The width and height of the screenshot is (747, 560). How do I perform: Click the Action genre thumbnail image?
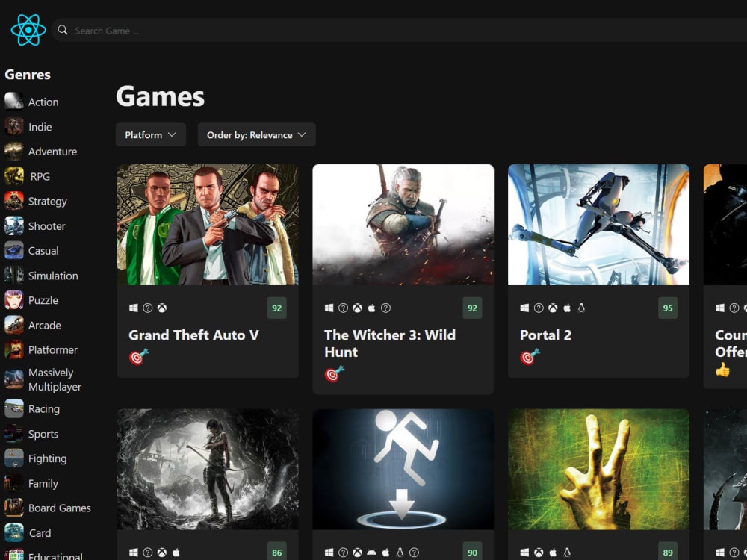pyautogui.click(x=13, y=101)
